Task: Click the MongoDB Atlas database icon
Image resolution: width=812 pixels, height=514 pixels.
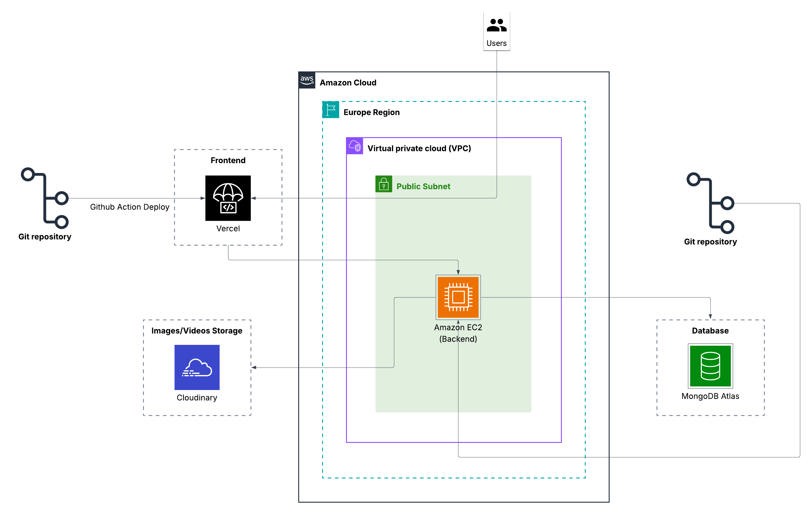Action: (710, 366)
